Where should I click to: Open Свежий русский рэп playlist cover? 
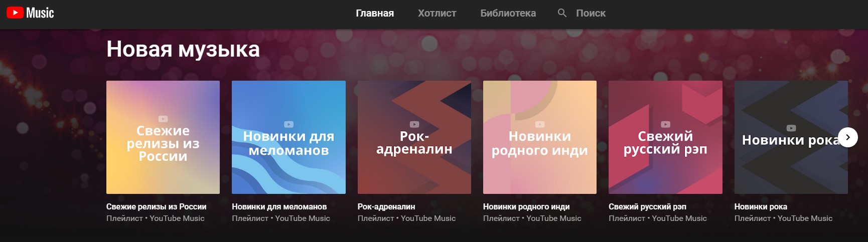tap(665, 137)
